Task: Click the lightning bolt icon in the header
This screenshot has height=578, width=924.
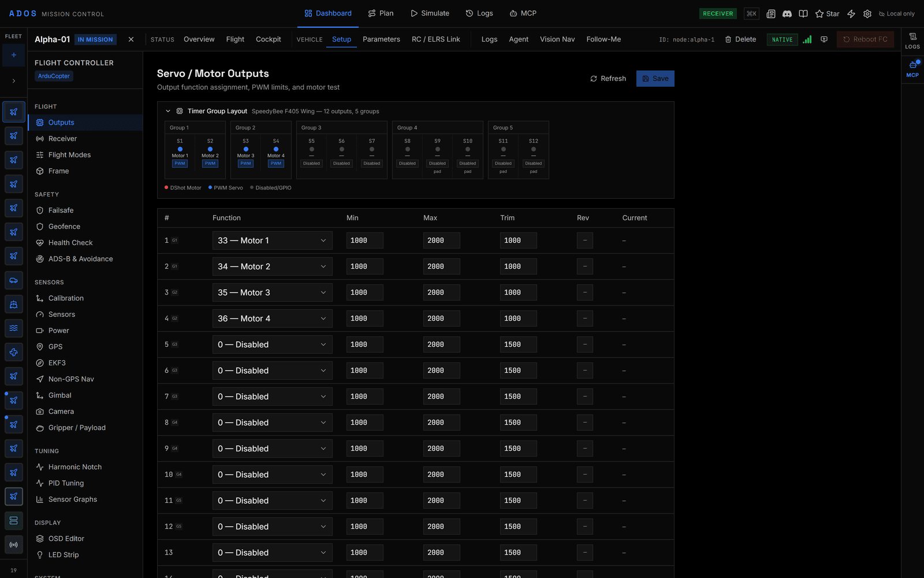Action: 851,13
